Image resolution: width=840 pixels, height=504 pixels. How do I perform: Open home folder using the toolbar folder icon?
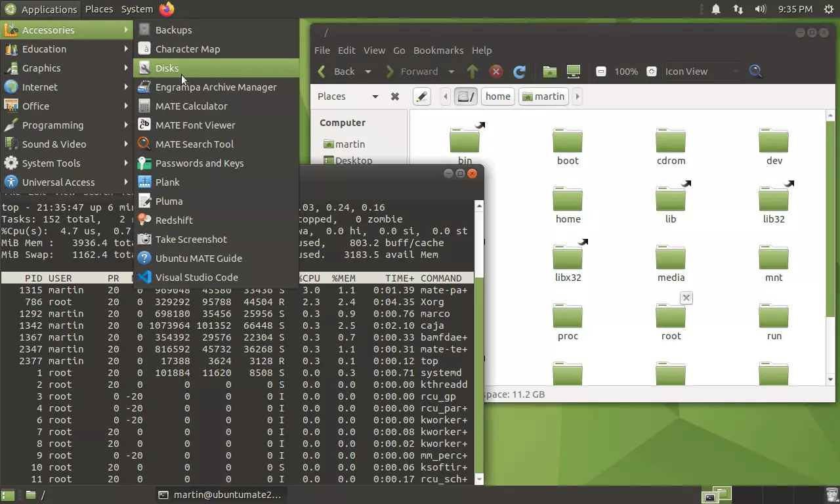coord(549,71)
